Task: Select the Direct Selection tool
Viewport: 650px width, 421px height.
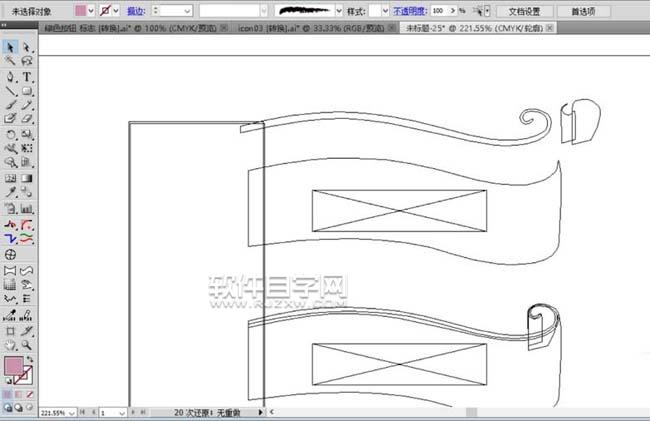Action: (27, 47)
